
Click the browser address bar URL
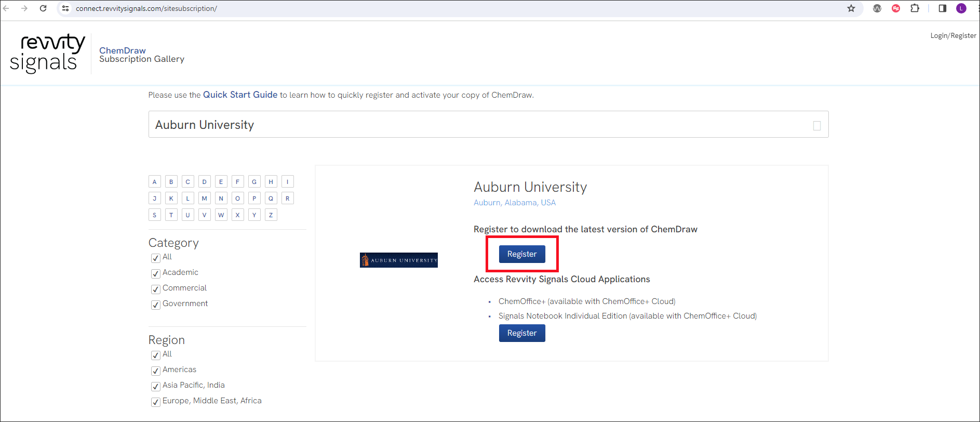(x=146, y=8)
